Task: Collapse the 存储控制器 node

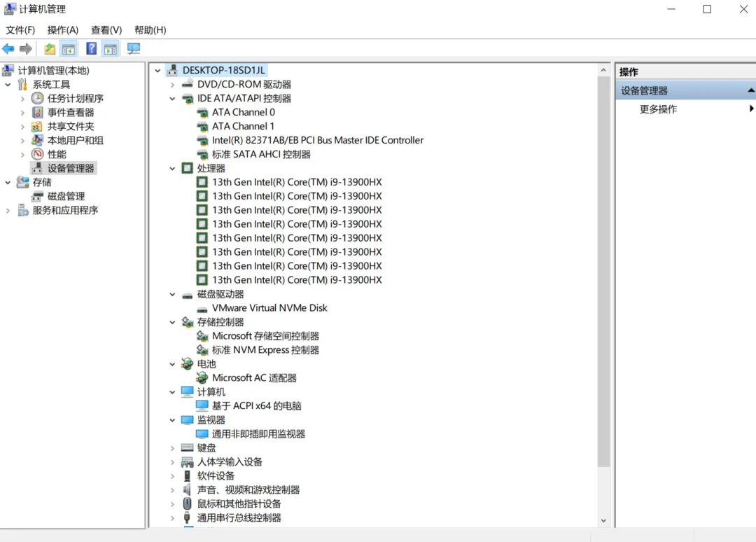Action: (173, 322)
